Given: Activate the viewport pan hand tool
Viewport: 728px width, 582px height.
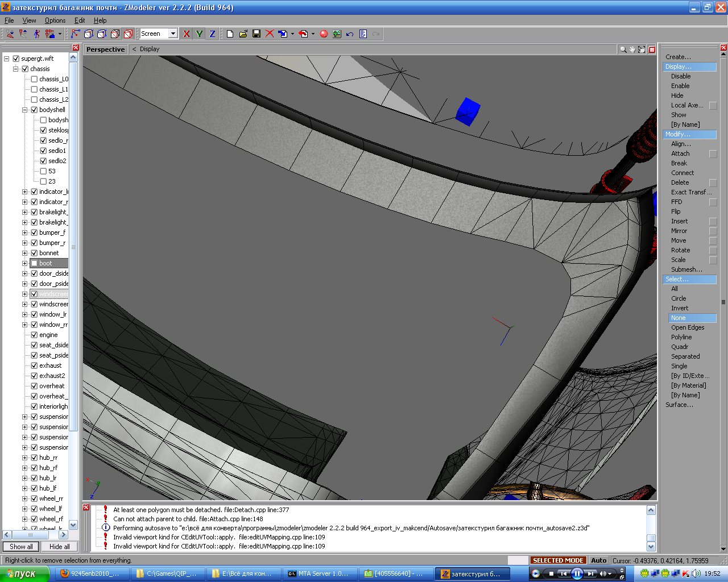Looking at the screenshot, I should coord(632,49).
